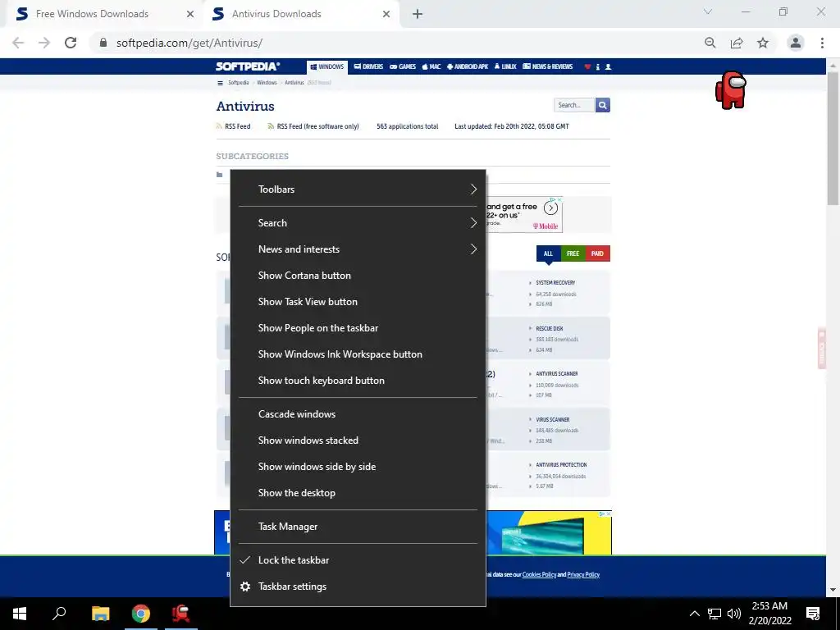Click the red heart icon in Softpedia header
The width and height of the screenshot is (840, 630).
coord(587,67)
